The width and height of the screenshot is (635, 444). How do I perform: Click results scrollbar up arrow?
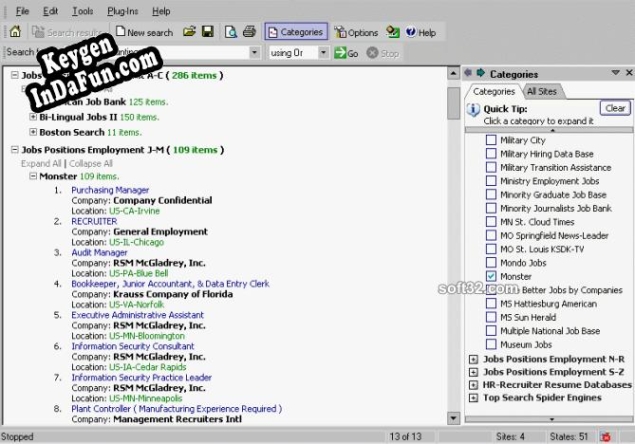[454, 73]
